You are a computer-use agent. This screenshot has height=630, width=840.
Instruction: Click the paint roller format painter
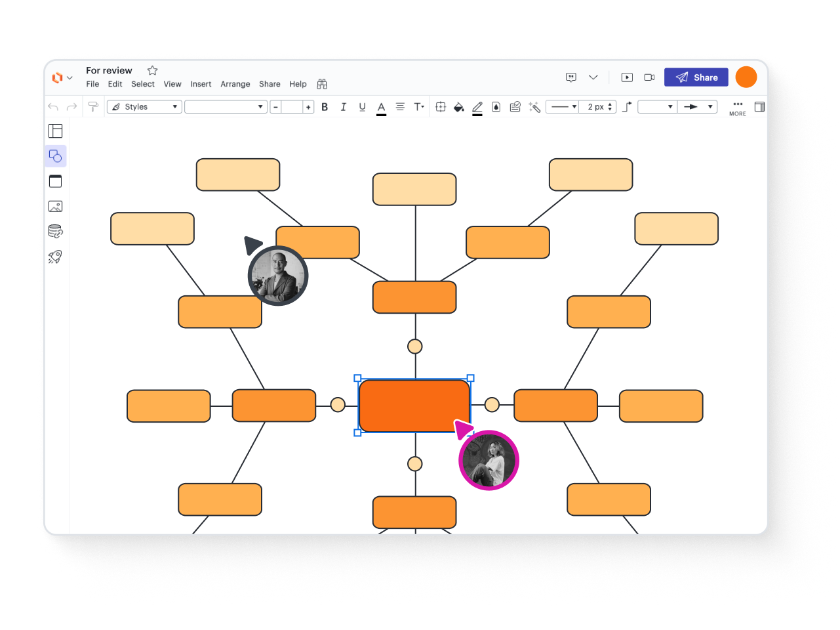click(93, 107)
